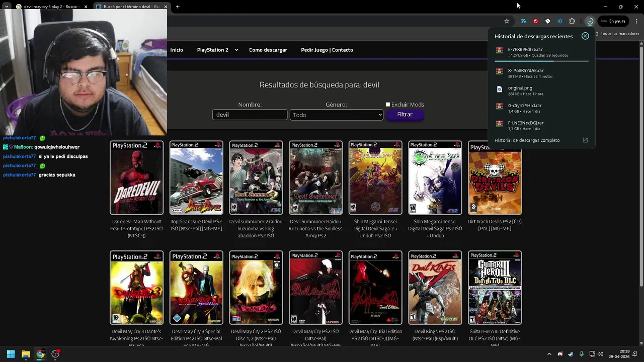644x362 pixels.
Task: Open the Género dropdown showing Todo
Action: [337, 115]
